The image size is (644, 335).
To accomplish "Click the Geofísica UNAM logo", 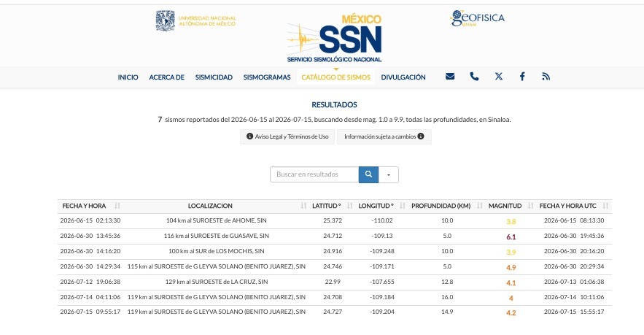I will click(x=477, y=18).
